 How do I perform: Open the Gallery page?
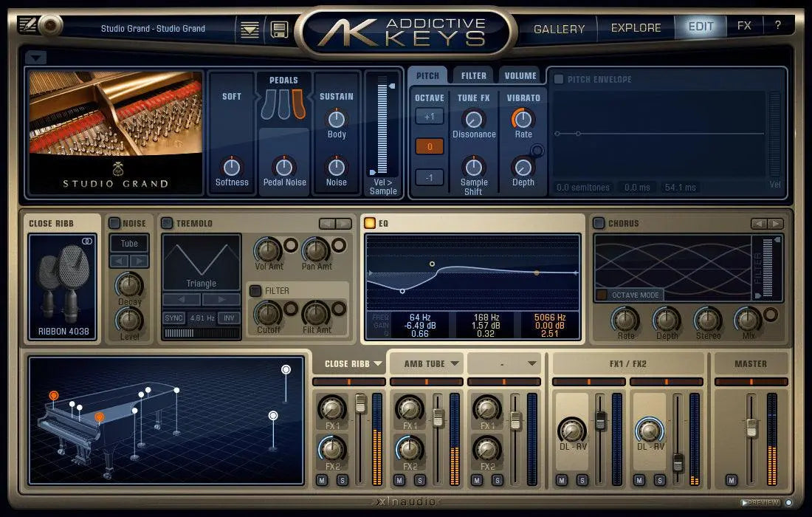[x=559, y=28]
